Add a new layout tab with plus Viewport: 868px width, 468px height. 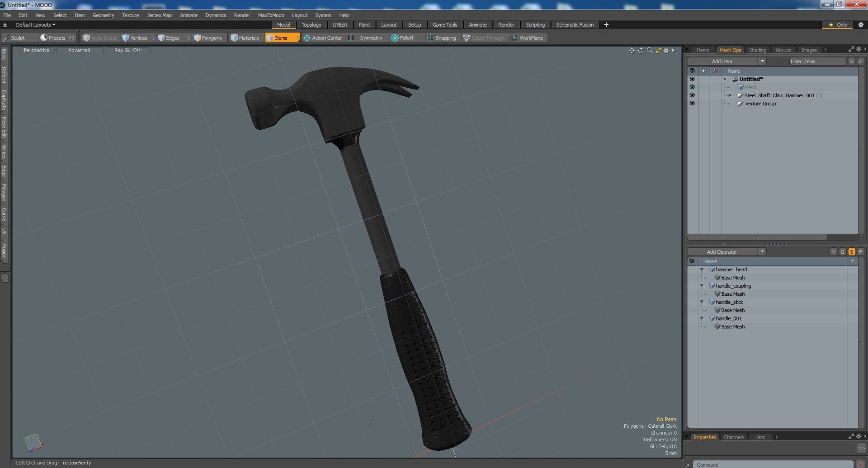point(606,25)
